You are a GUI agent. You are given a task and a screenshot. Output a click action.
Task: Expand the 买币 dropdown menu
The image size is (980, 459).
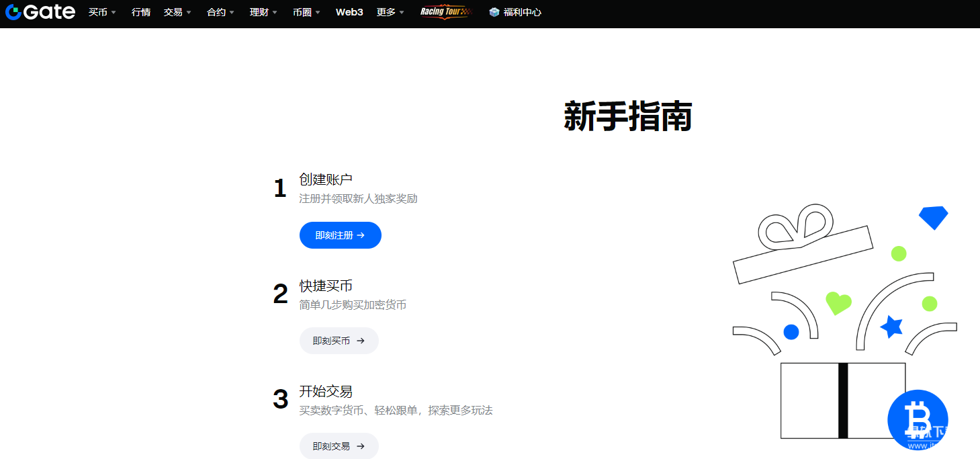coord(102,12)
